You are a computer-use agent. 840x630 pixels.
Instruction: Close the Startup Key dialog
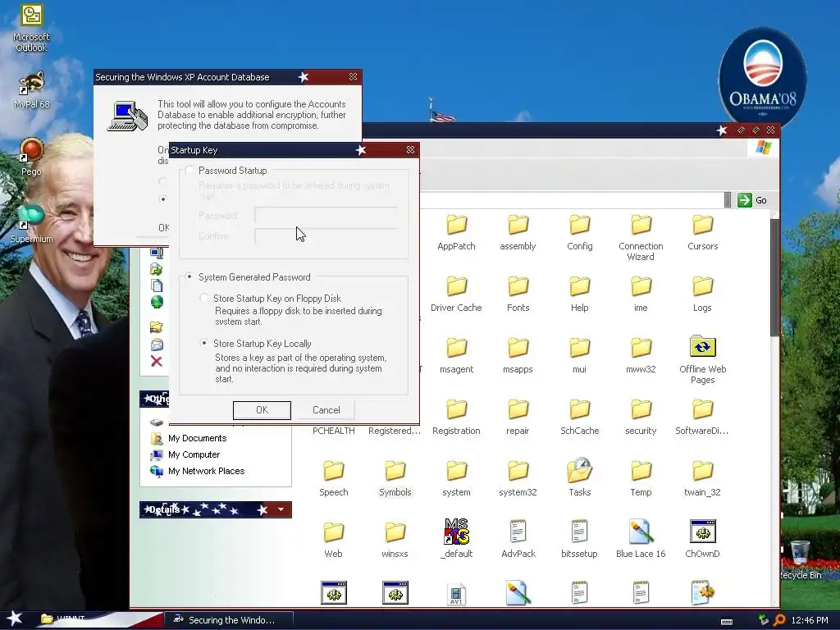[x=410, y=150]
